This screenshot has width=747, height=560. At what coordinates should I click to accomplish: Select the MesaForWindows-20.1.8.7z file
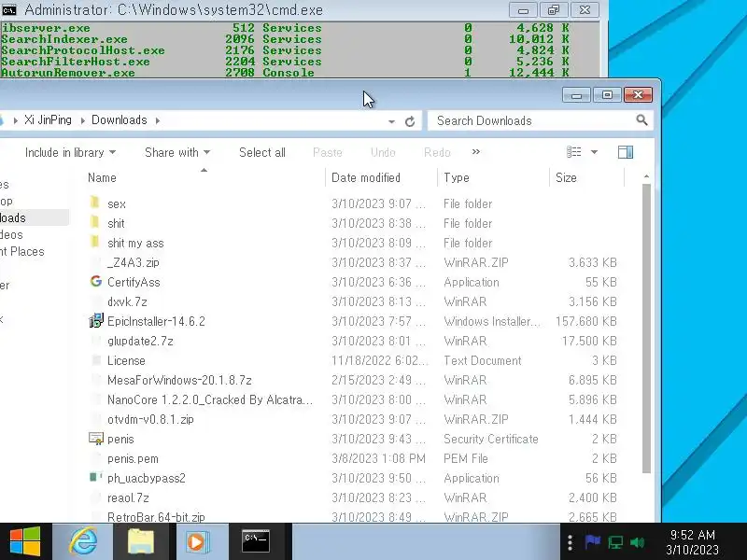click(179, 380)
